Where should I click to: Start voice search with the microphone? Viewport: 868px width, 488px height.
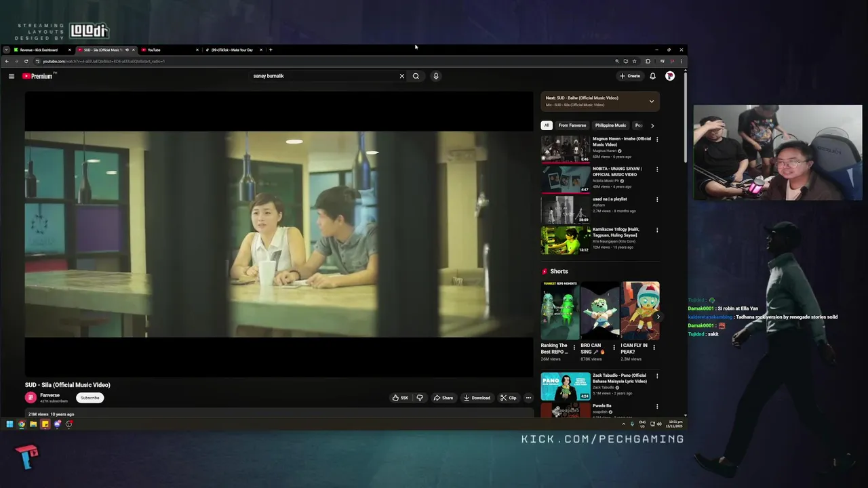click(x=436, y=76)
